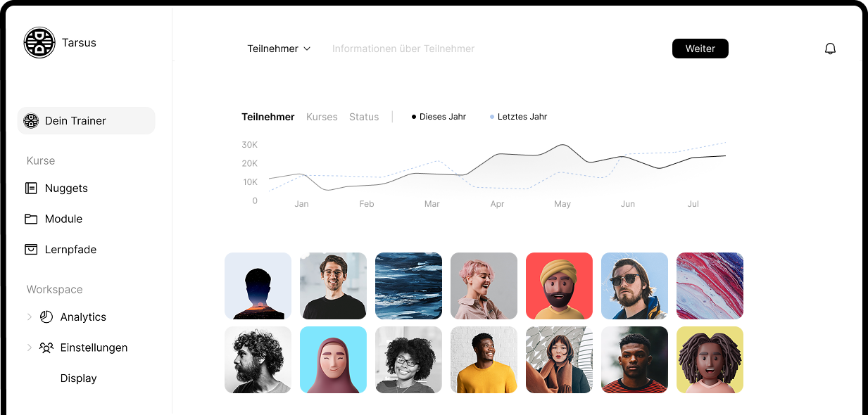The width and height of the screenshot is (868, 415).
Task: Open the Module folder icon
Action: 31,219
